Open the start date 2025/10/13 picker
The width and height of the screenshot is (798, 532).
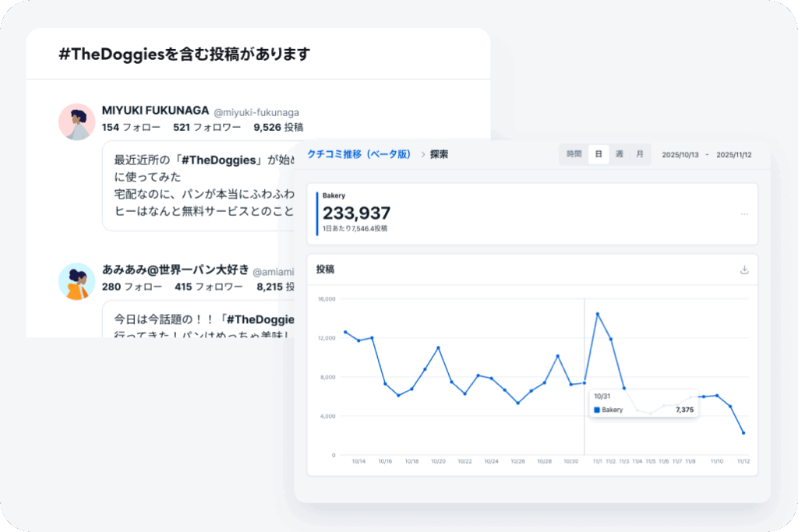pyautogui.click(x=680, y=155)
